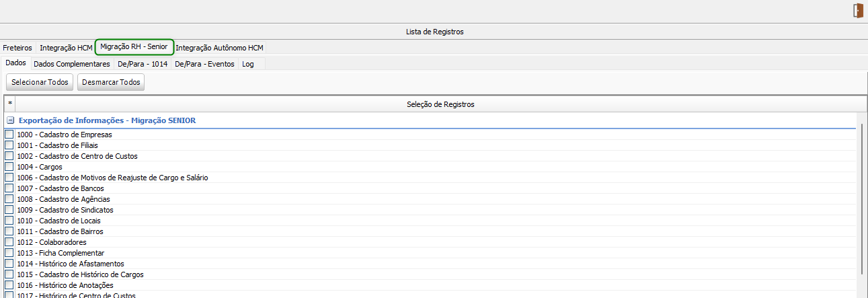Switch to Dados Complementares sub-tab
The image size is (868, 298).
pos(71,64)
